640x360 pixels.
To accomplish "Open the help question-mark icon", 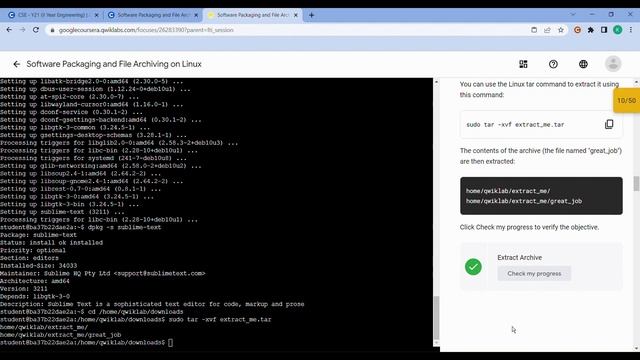I will (553, 64).
